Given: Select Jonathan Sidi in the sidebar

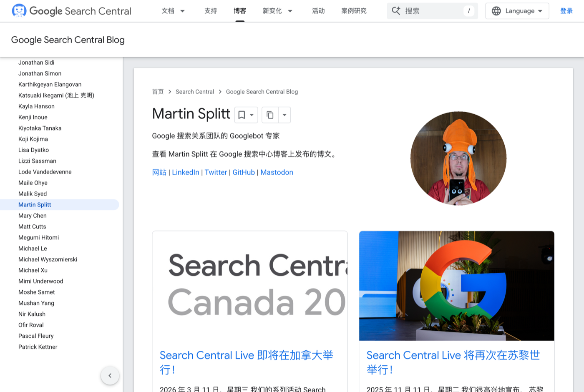Looking at the screenshot, I should pyautogui.click(x=36, y=63).
